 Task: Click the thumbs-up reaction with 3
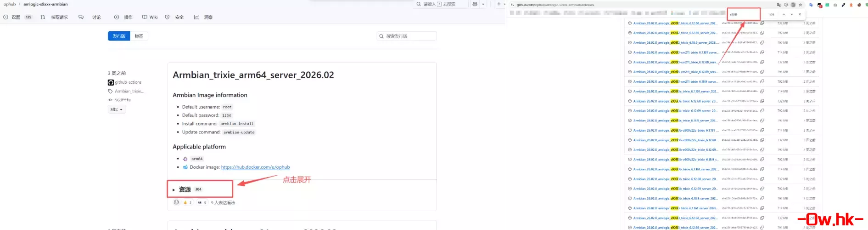188,202
